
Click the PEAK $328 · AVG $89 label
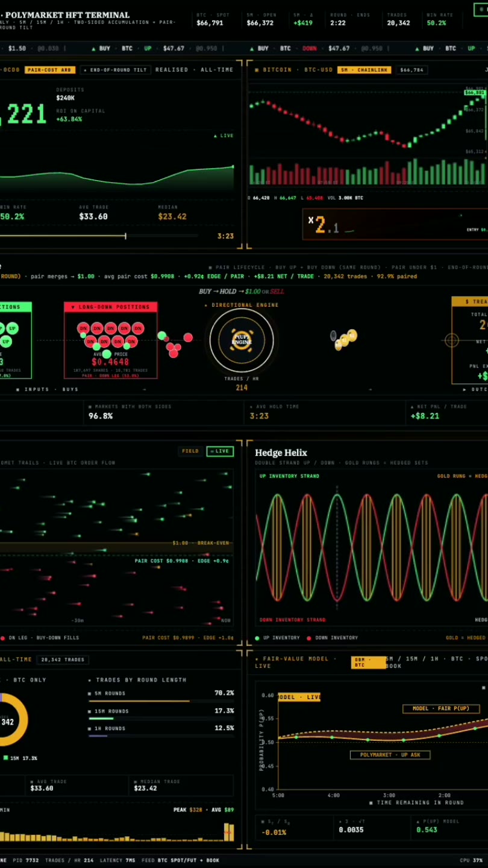pos(204,810)
